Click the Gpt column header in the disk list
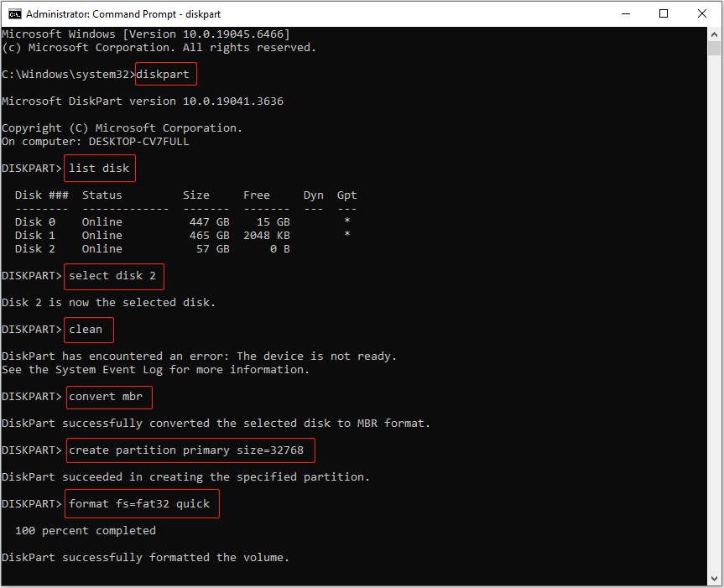 [x=346, y=195]
